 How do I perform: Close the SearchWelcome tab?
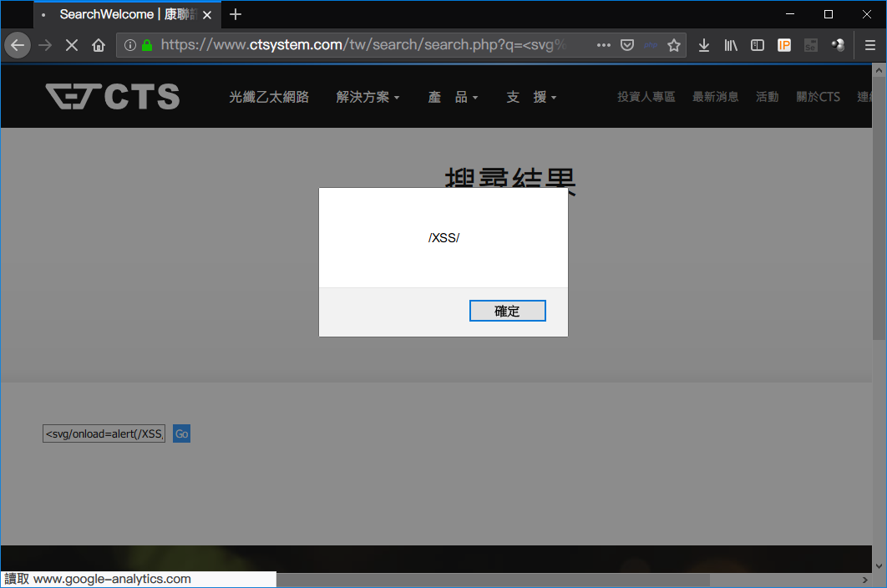tap(207, 15)
